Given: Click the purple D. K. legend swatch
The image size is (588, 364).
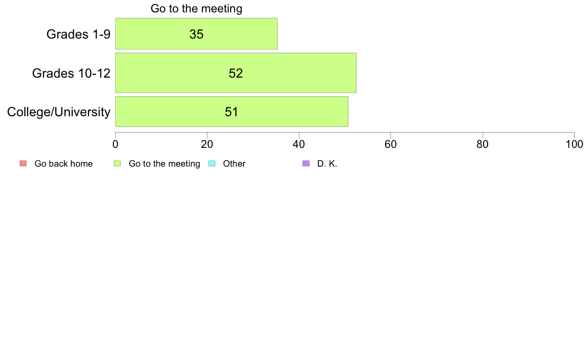Looking at the screenshot, I should 306,163.
